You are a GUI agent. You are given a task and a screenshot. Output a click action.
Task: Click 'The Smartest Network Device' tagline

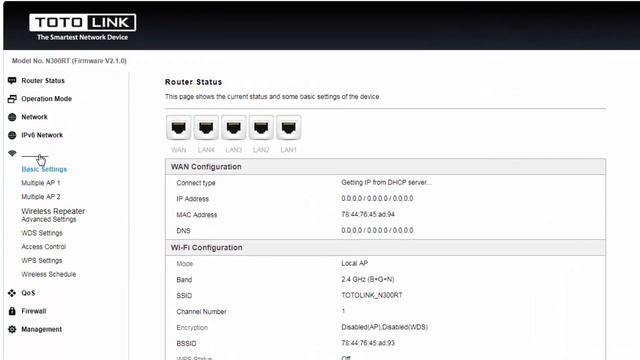click(x=82, y=37)
